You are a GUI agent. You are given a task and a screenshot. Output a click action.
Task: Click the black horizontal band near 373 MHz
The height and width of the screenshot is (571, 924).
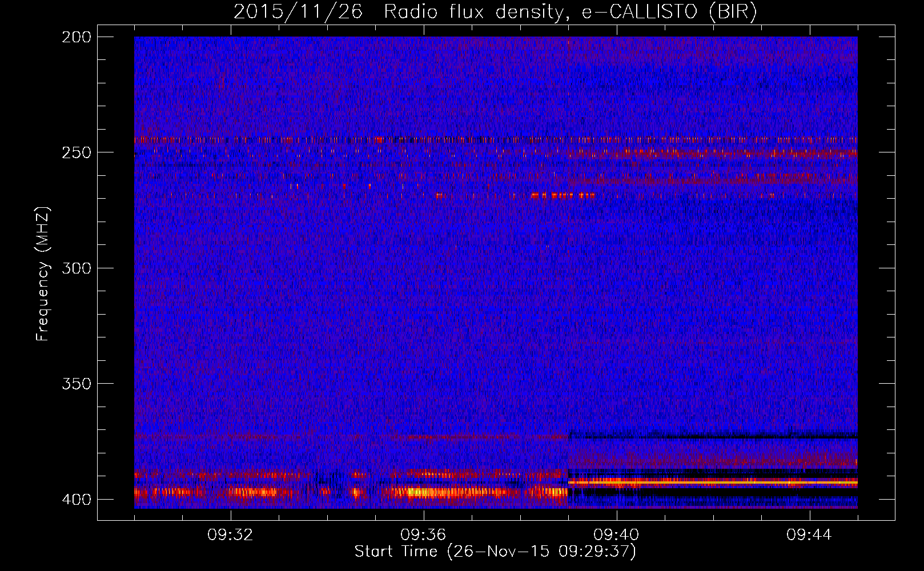coord(713,436)
